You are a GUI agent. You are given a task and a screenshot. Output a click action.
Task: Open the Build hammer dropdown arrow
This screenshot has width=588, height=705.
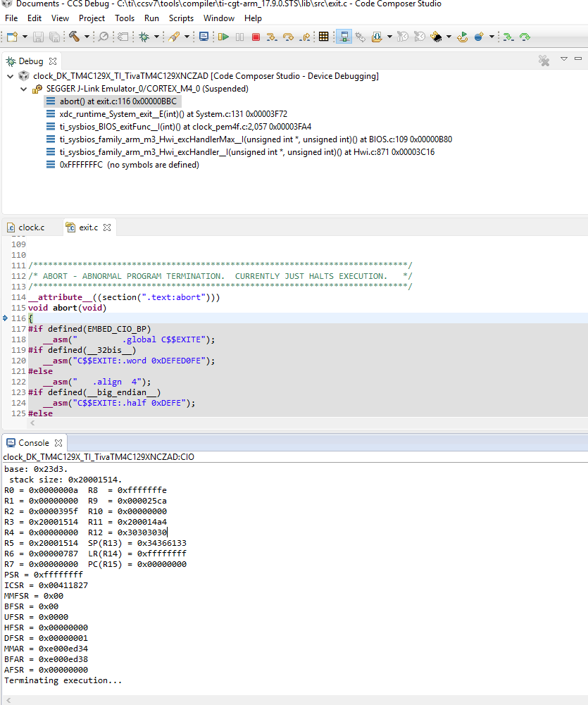tap(87, 37)
